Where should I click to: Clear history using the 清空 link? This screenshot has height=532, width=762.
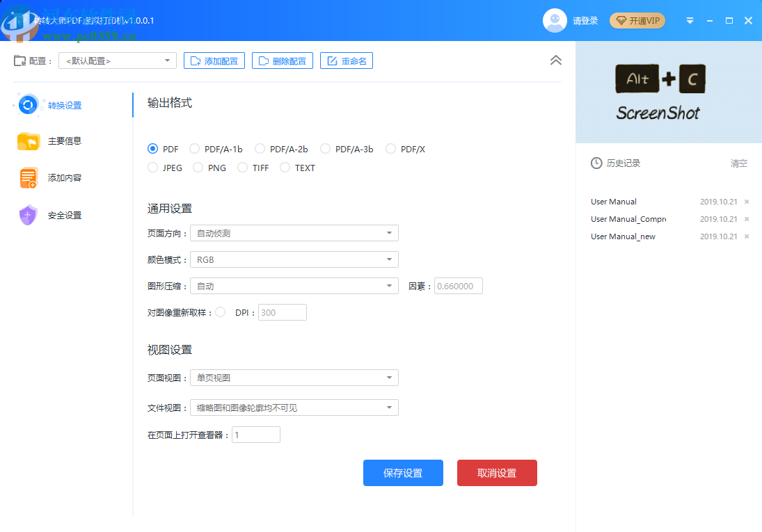coord(738,163)
